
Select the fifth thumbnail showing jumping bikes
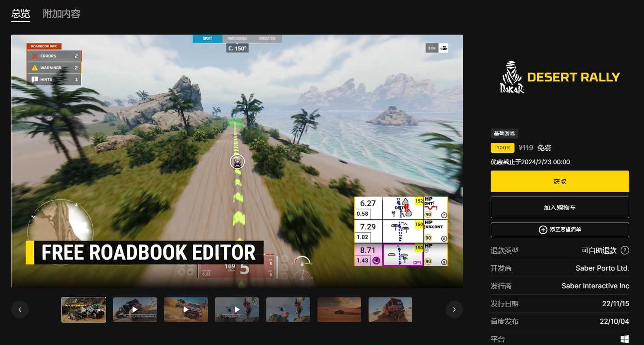[288, 310]
